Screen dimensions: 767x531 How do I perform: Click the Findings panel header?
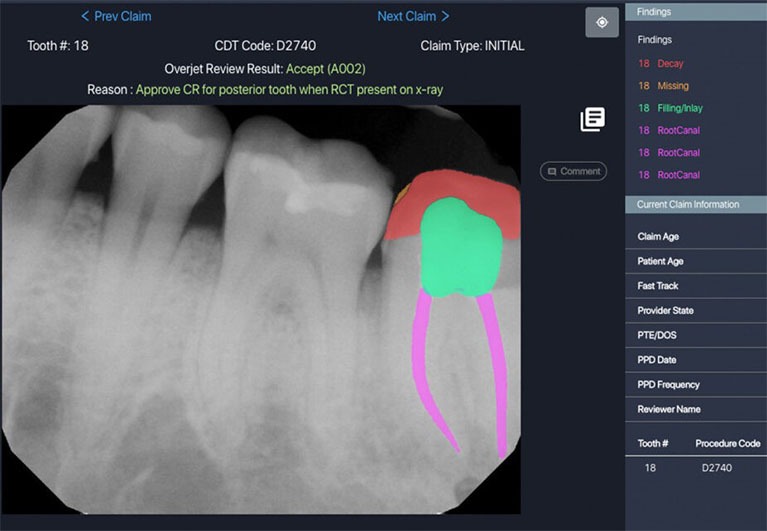coord(696,12)
